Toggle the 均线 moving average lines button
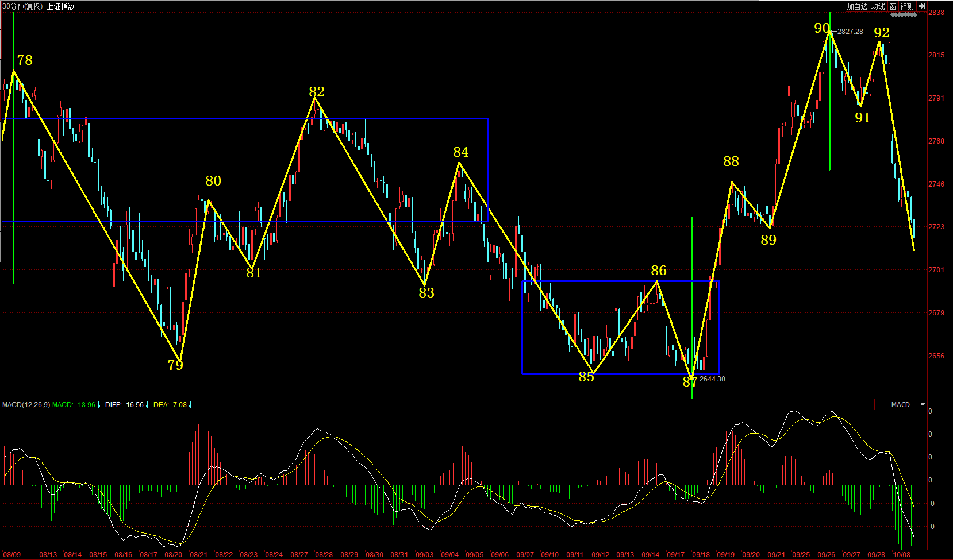Image resolution: width=953 pixels, height=560 pixels. 878,6
